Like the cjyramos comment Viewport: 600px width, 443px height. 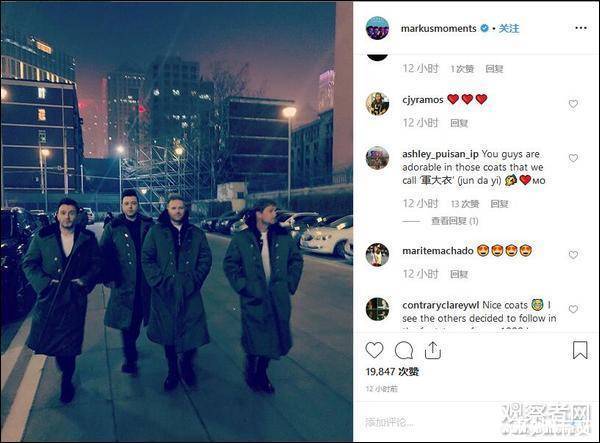pos(573,104)
